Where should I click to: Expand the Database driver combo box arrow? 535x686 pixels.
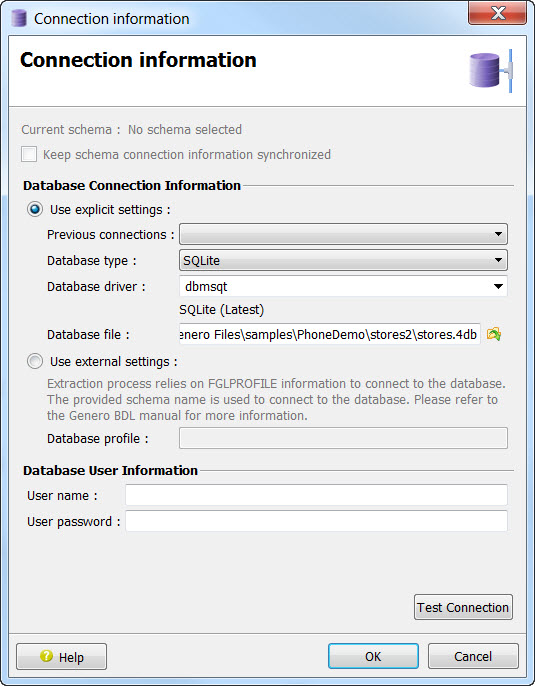(x=498, y=287)
